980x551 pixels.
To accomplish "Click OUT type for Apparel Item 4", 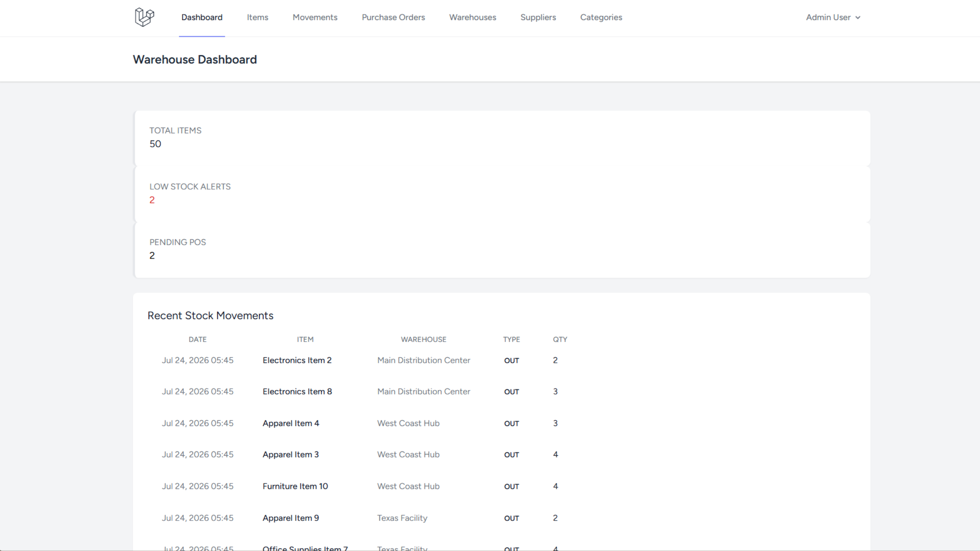I will coord(511,424).
